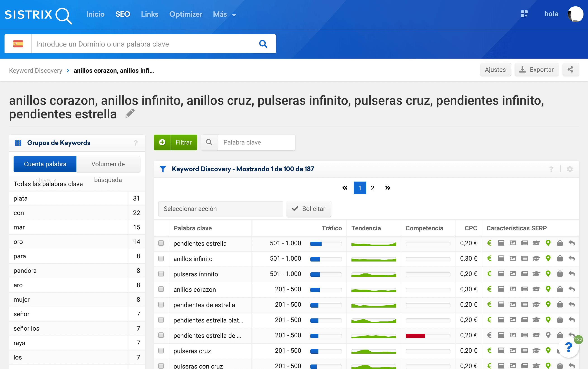Screen dimensions: 588x369
Task: Select the checkbox for pendientes estrella row
Action: click(161, 243)
